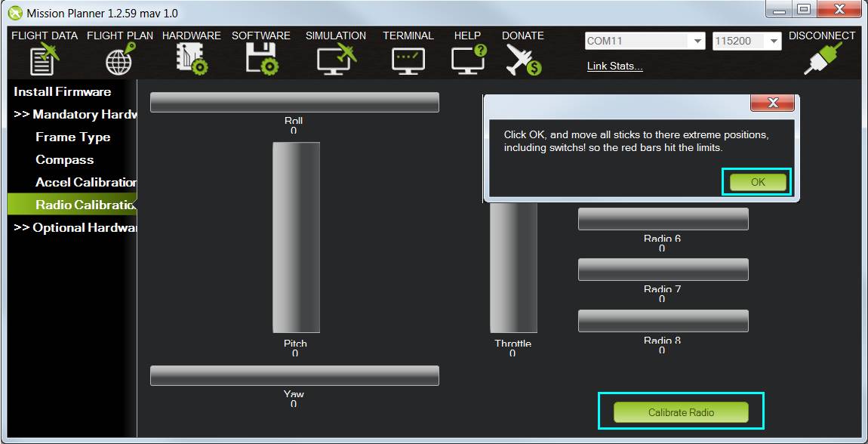Collapse the Mandatory Hardware section
The image size is (868, 444).
(x=71, y=114)
